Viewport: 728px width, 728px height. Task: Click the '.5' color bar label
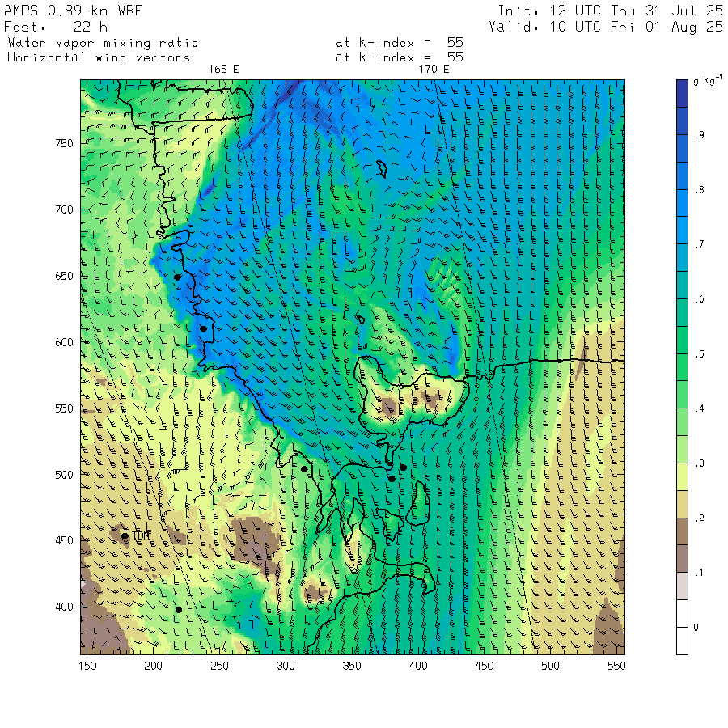(699, 354)
